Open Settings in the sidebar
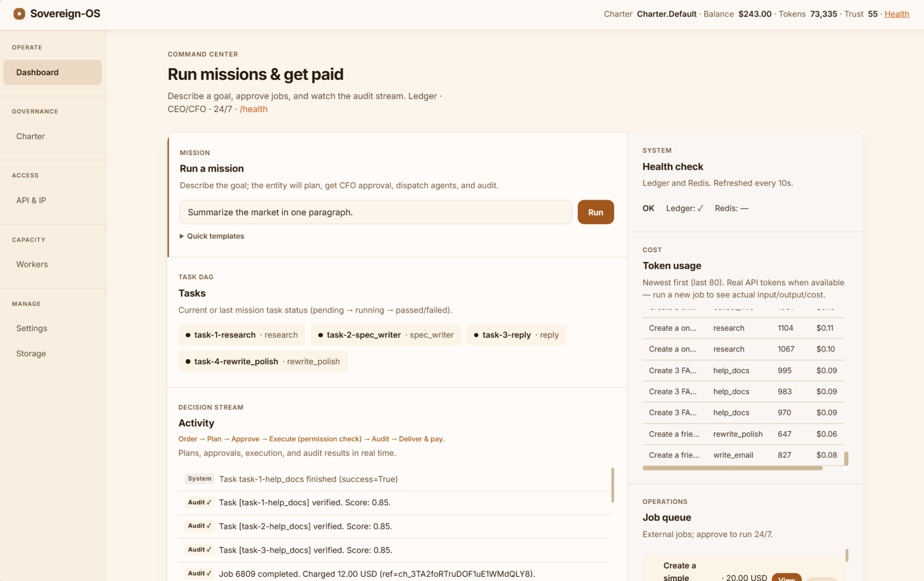The width and height of the screenshot is (924, 581). point(32,328)
